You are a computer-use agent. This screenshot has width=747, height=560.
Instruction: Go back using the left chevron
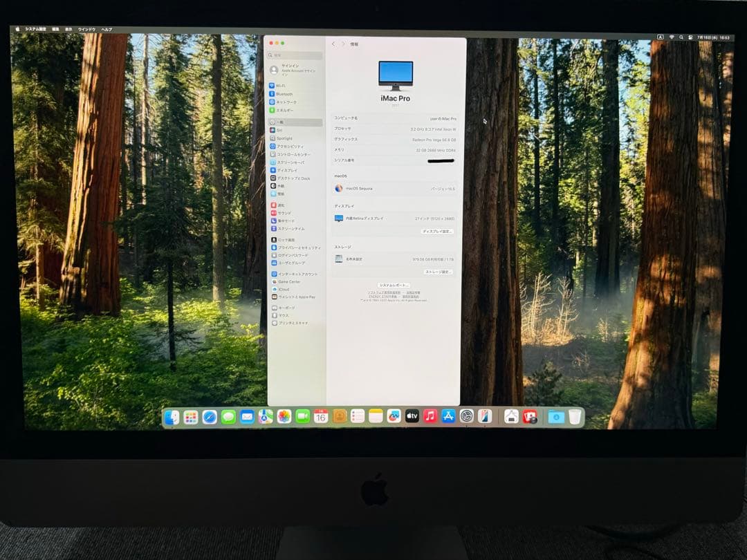click(x=333, y=44)
